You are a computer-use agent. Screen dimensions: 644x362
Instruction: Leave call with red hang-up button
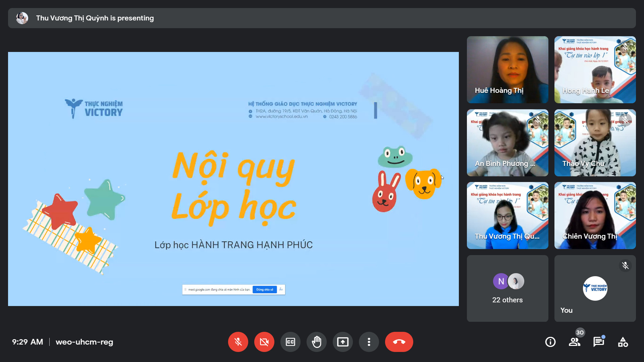399,342
